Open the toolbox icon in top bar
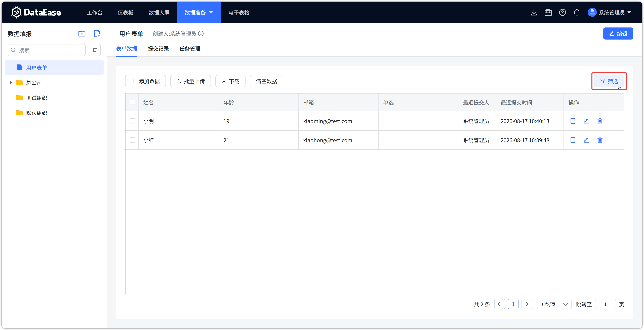Image resolution: width=644 pixels, height=330 pixels. click(x=548, y=12)
